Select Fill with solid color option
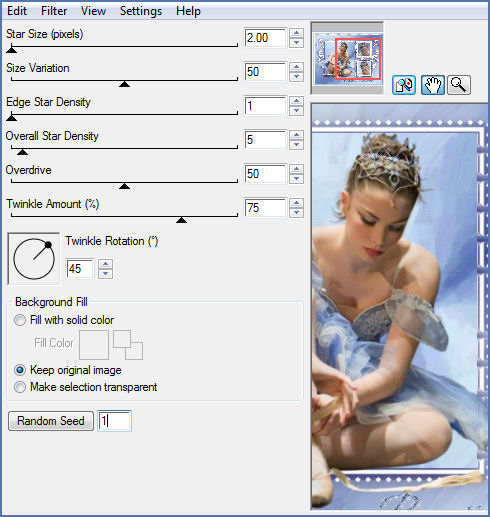This screenshot has width=490, height=517. (20, 320)
